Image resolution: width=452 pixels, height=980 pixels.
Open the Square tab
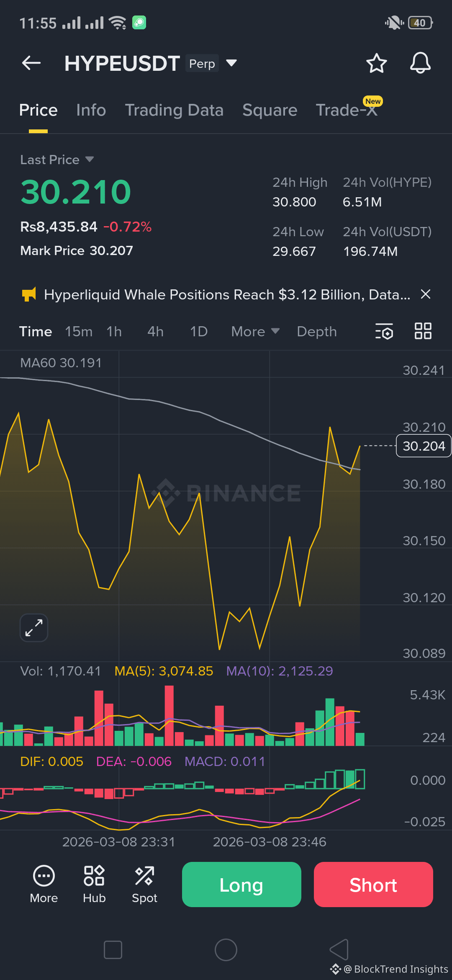(270, 110)
